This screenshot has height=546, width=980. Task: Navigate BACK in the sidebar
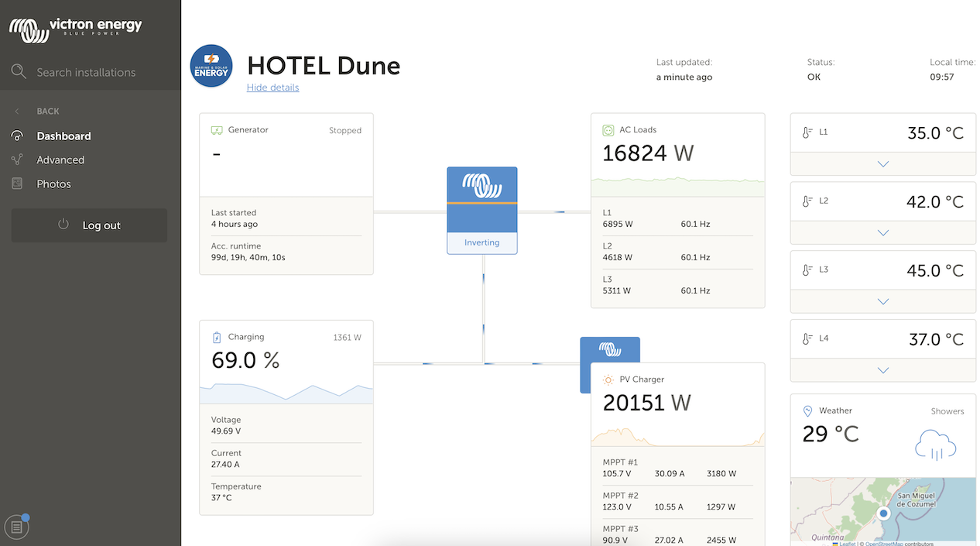pyautogui.click(x=47, y=112)
